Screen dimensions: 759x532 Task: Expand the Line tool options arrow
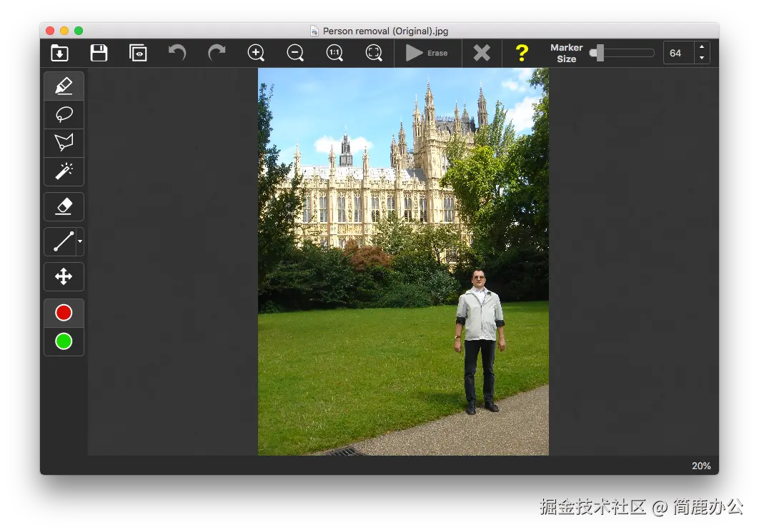[80, 241]
